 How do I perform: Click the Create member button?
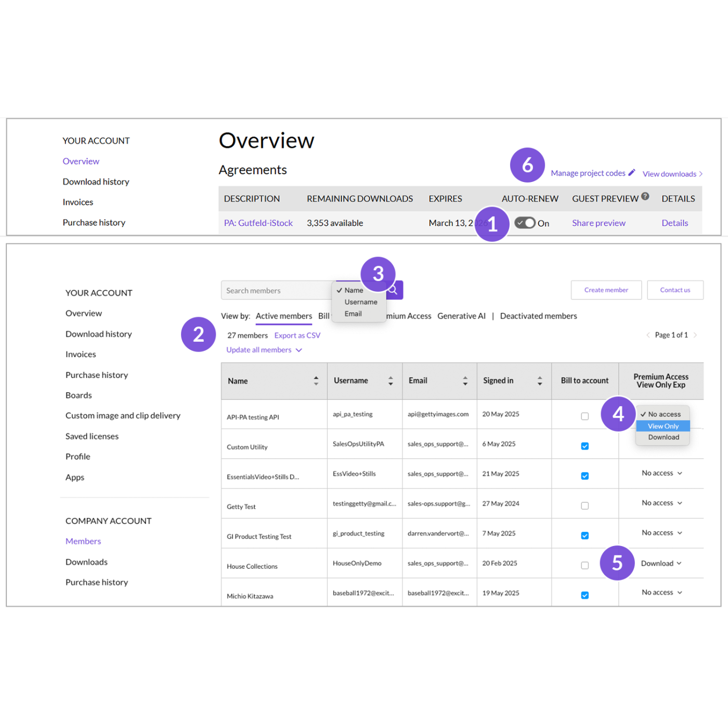pos(606,290)
